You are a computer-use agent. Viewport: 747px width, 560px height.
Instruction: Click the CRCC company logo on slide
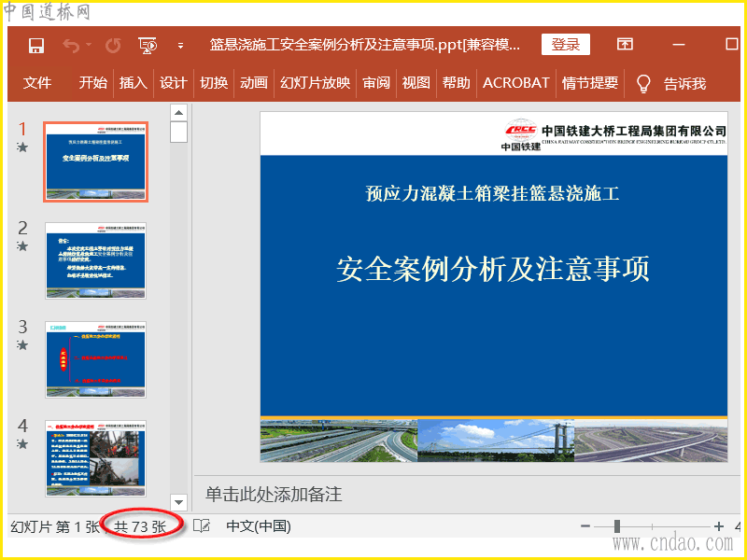[x=521, y=134]
